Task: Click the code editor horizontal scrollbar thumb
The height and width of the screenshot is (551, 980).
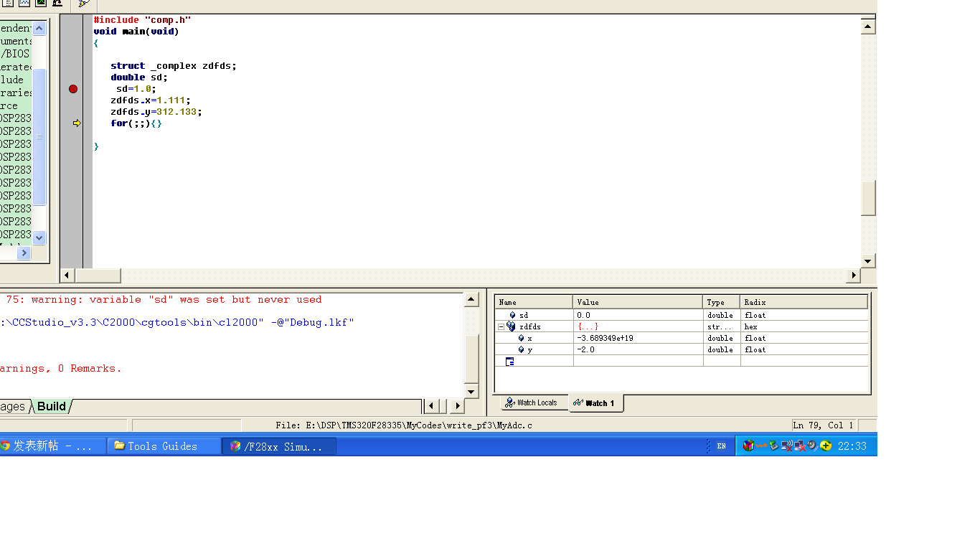Action: coord(98,275)
